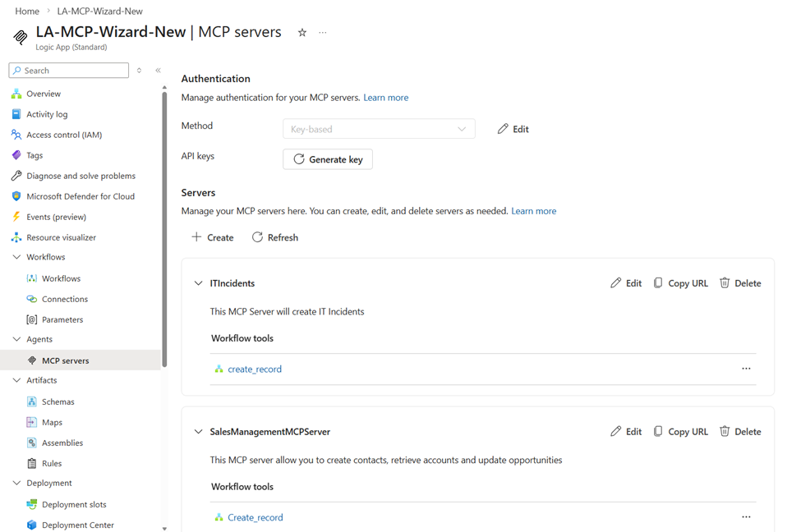
Task: Open Learn more link under Servers
Action: pyautogui.click(x=534, y=211)
